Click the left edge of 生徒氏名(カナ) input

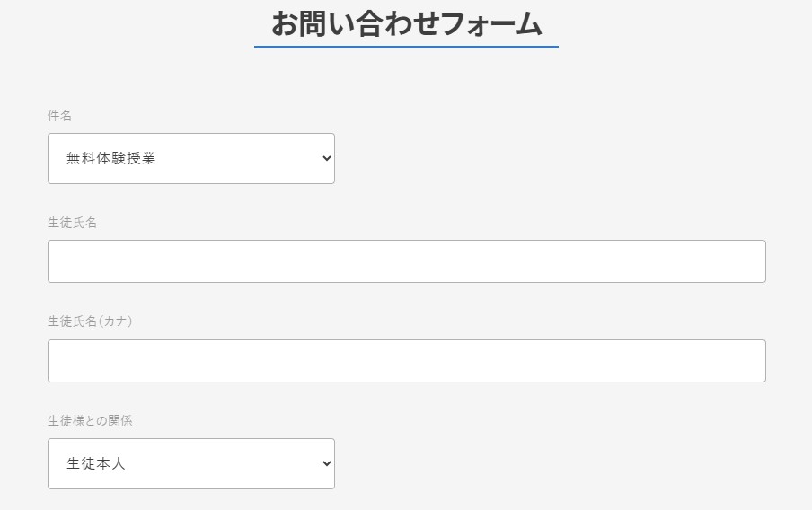pyautogui.click(x=56, y=361)
